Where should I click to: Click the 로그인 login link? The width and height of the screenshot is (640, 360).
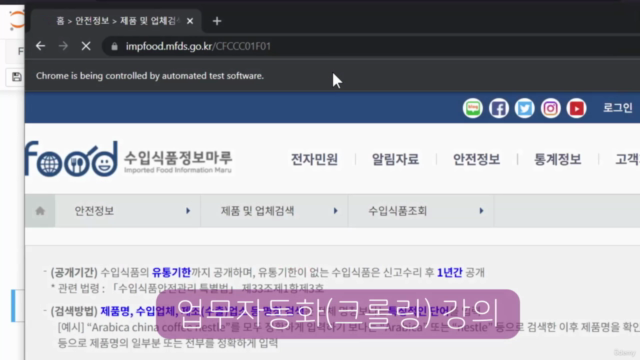[x=618, y=108]
